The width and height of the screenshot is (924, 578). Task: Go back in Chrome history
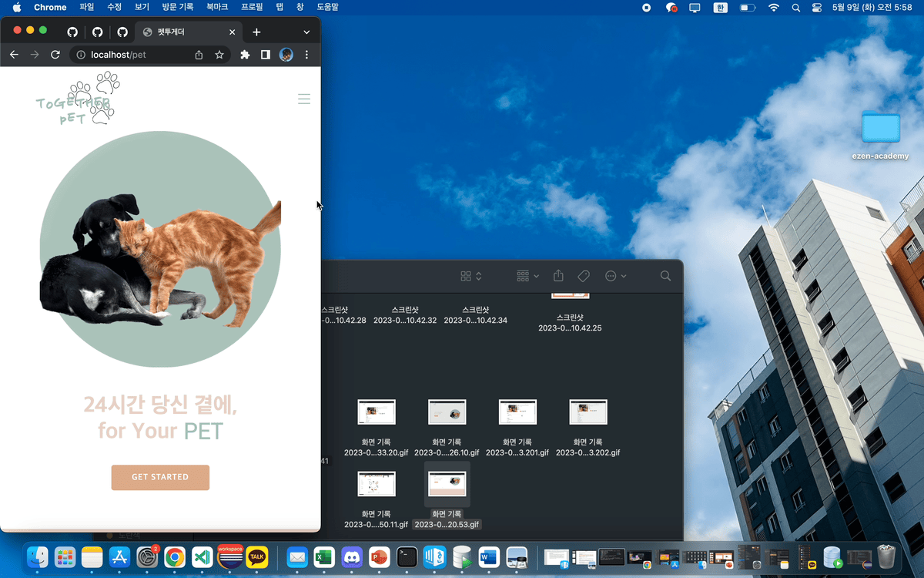14,55
